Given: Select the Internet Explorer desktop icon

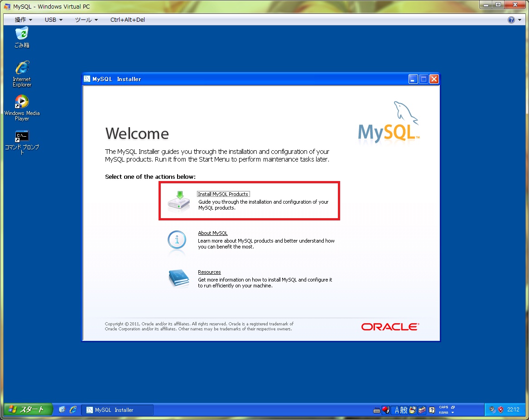Looking at the screenshot, I should (22, 74).
